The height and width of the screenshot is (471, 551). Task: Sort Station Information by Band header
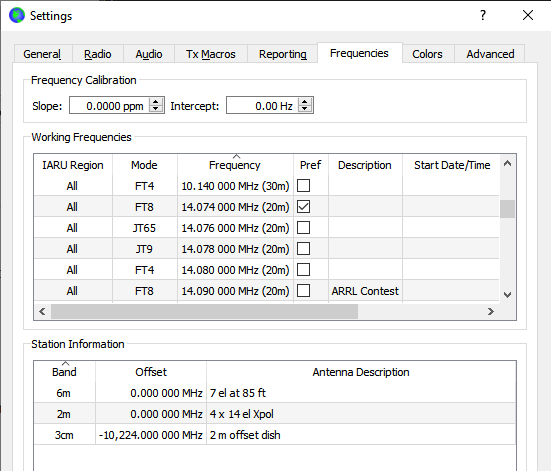click(x=64, y=372)
